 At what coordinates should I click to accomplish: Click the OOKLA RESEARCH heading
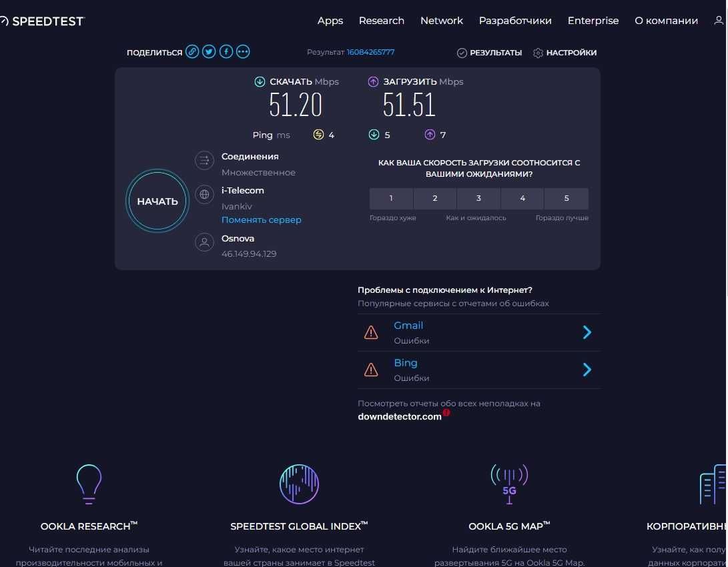tap(89, 526)
